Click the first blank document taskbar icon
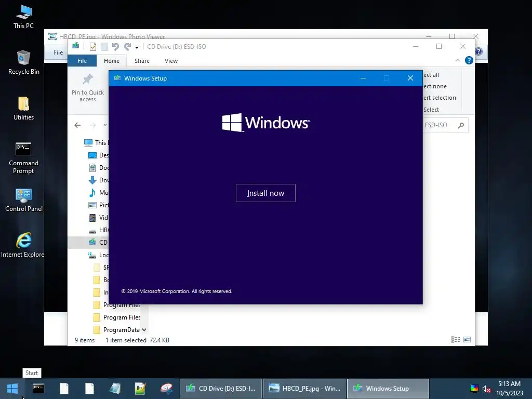The image size is (532, 399). (x=64, y=389)
